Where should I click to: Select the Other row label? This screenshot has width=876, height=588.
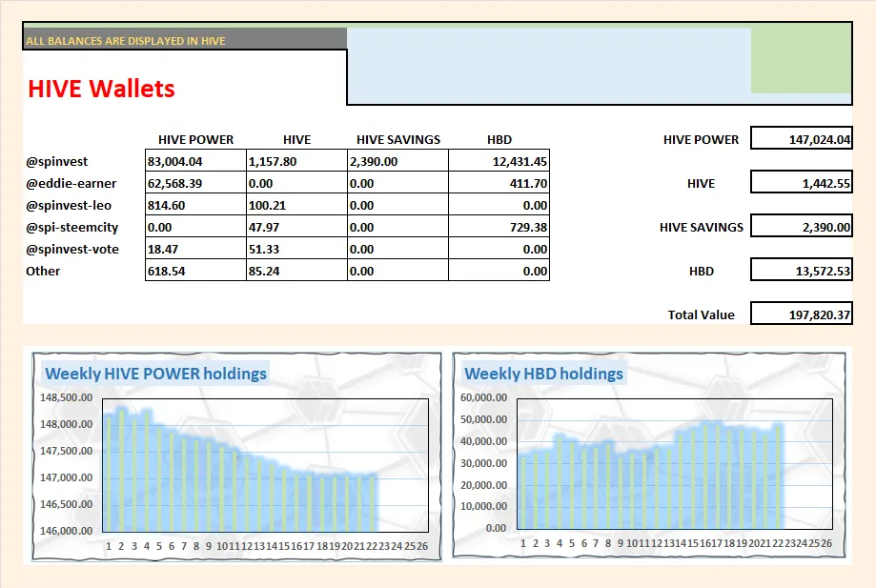(43, 271)
